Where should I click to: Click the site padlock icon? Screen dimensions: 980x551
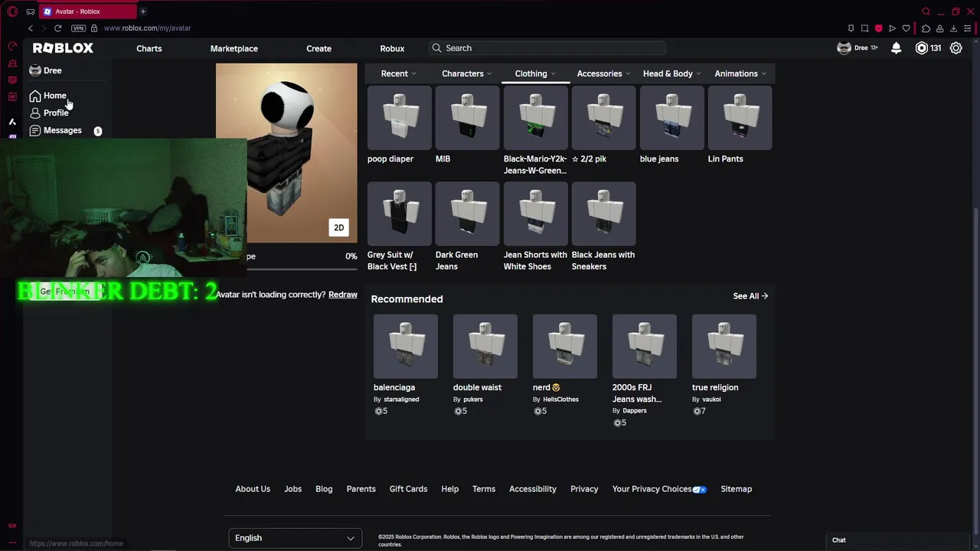(x=94, y=28)
